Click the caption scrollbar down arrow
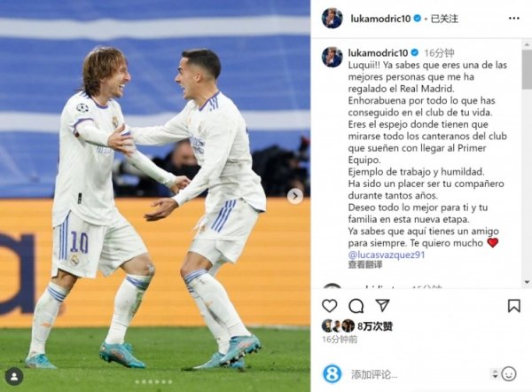This screenshot has width=532, height=392. (527, 282)
